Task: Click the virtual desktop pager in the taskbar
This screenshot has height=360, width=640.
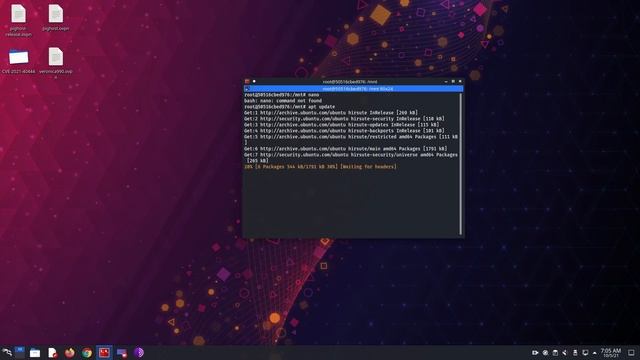Action: tap(19, 352)
